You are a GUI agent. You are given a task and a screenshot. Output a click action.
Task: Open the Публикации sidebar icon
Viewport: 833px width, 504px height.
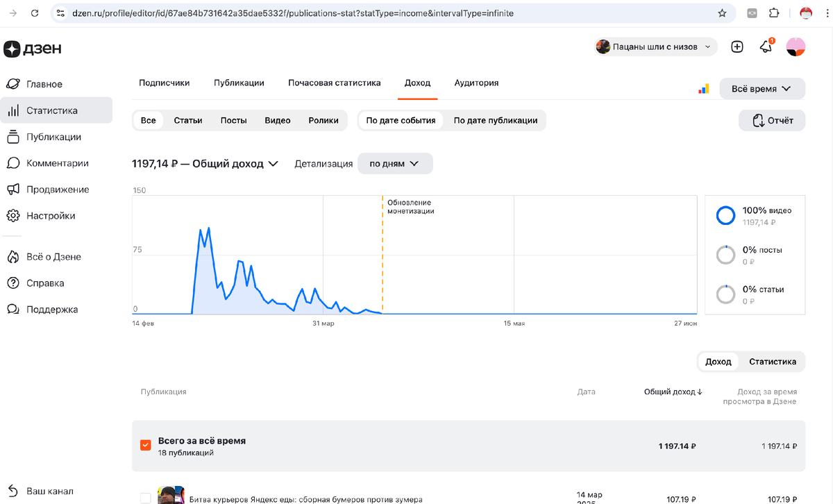pyautogui.click(x=13, y=137)
